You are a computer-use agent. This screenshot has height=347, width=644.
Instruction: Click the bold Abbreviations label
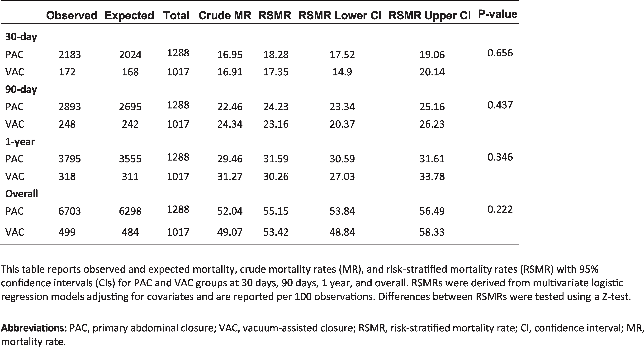pos(34,328)
